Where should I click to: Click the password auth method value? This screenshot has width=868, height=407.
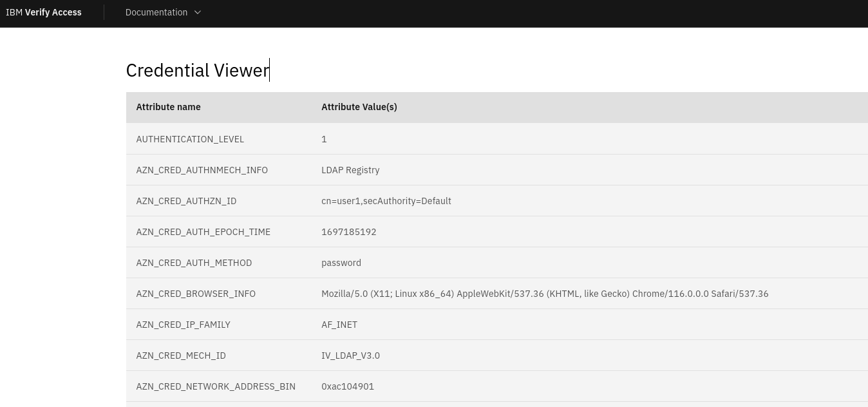[341, 263]
